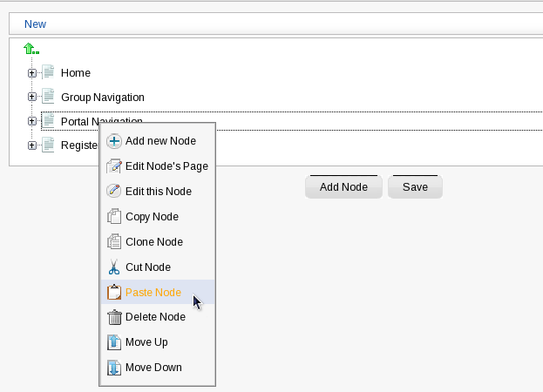Screen dimensions: 543x392
Task: Open the New link at top
Action: tap(35, 24)
